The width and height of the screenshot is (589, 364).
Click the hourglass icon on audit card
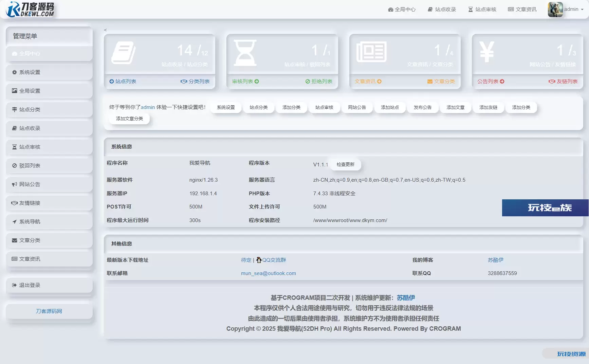tap(245, 53)
